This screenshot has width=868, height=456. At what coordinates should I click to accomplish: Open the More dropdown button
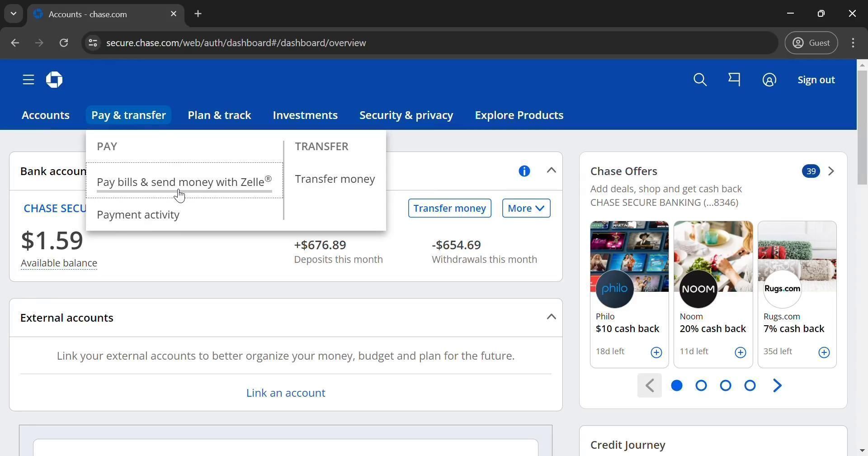(526, 208)
